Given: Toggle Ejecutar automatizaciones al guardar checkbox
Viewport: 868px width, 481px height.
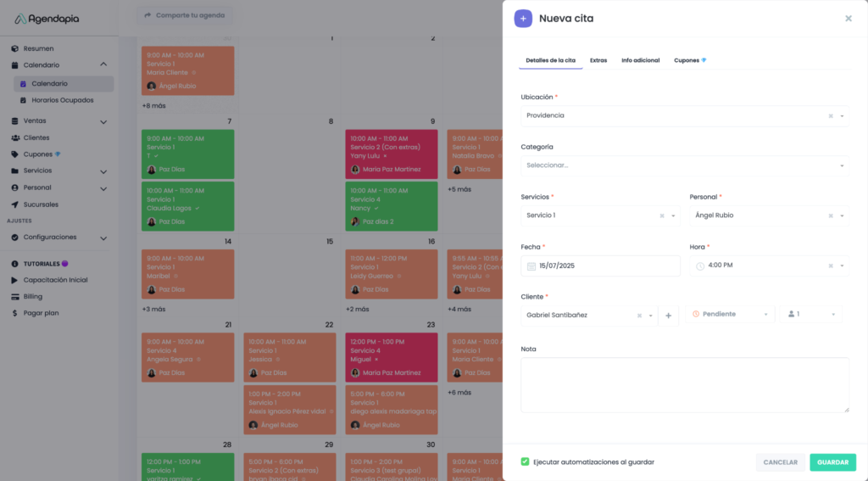Looking at the screenshot, I should 526,462.
